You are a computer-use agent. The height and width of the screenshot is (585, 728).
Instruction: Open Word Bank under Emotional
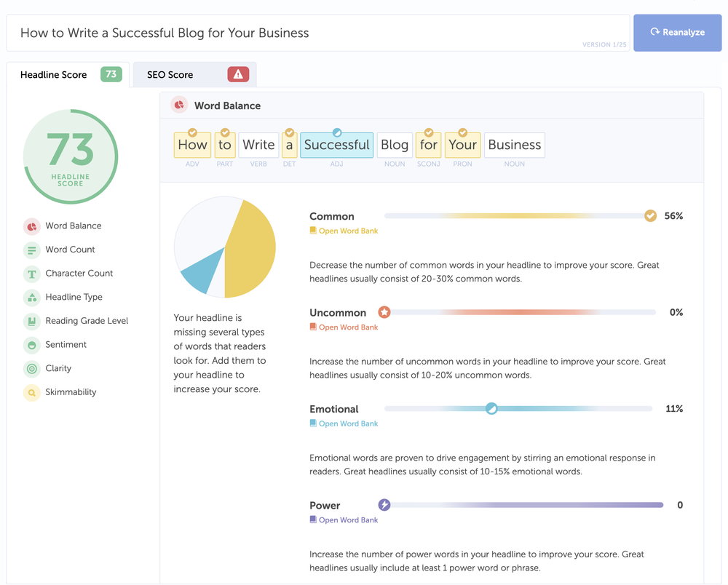click(x=344, y=423)
